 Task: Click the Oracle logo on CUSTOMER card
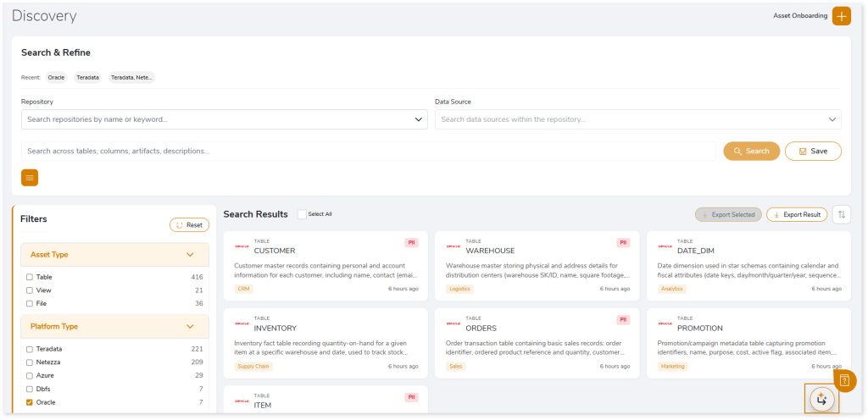(x=242, y=246)
